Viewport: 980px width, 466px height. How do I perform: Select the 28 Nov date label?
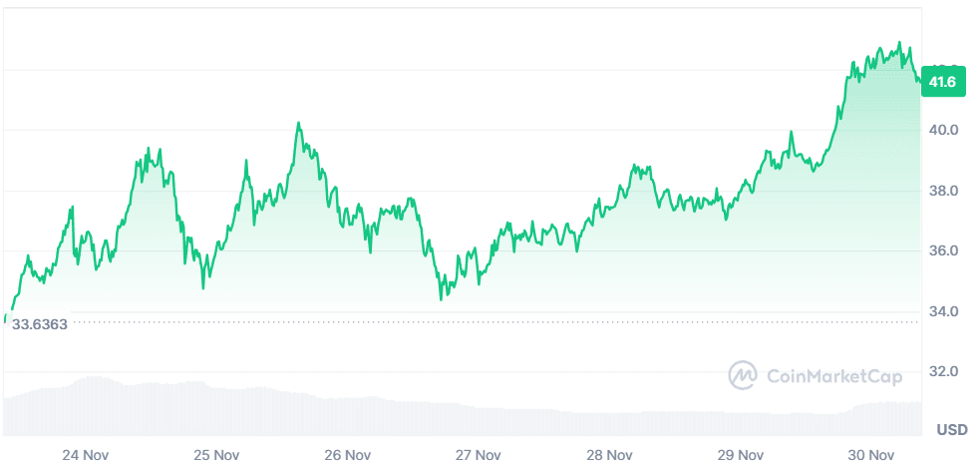(x=608, y=455)
